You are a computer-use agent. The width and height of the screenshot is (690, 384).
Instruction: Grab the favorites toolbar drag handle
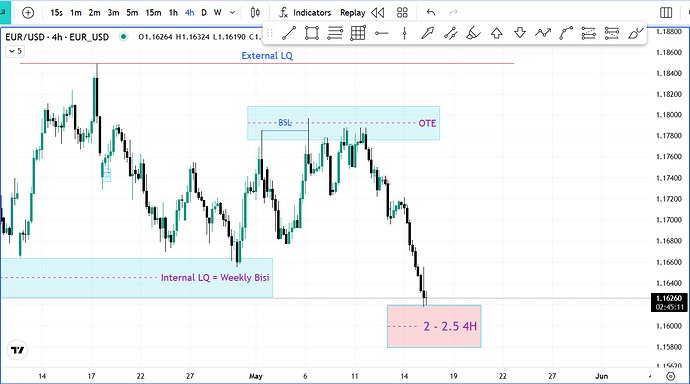(270, 33)
